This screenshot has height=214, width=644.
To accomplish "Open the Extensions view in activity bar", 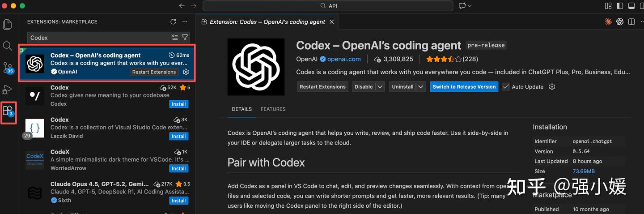I will [x=8, y=110].
